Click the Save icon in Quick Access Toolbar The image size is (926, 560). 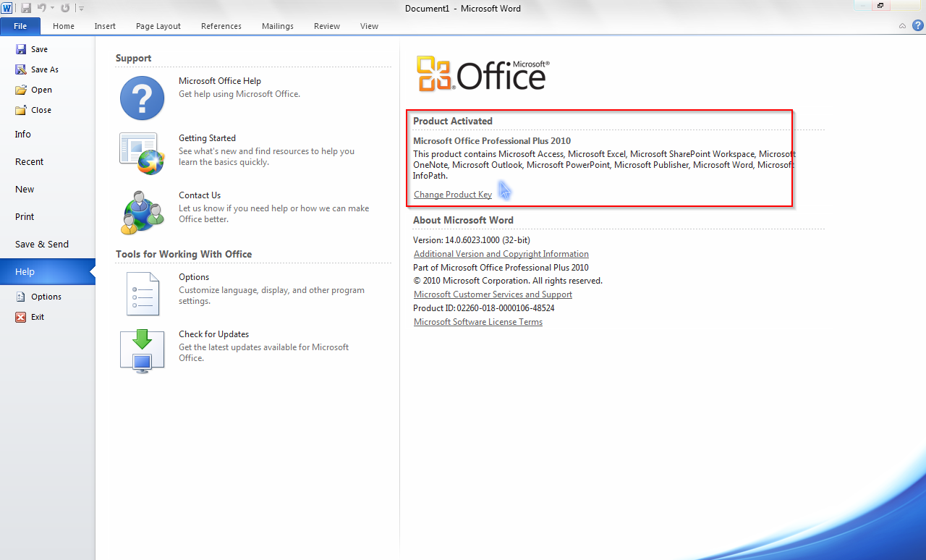(26, 8)
